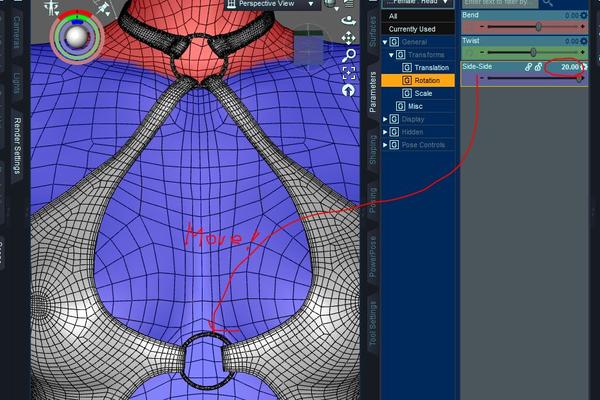600x400 pixels.
Task: Click the Twist slider minus button
Action: [x=482, y=52]
